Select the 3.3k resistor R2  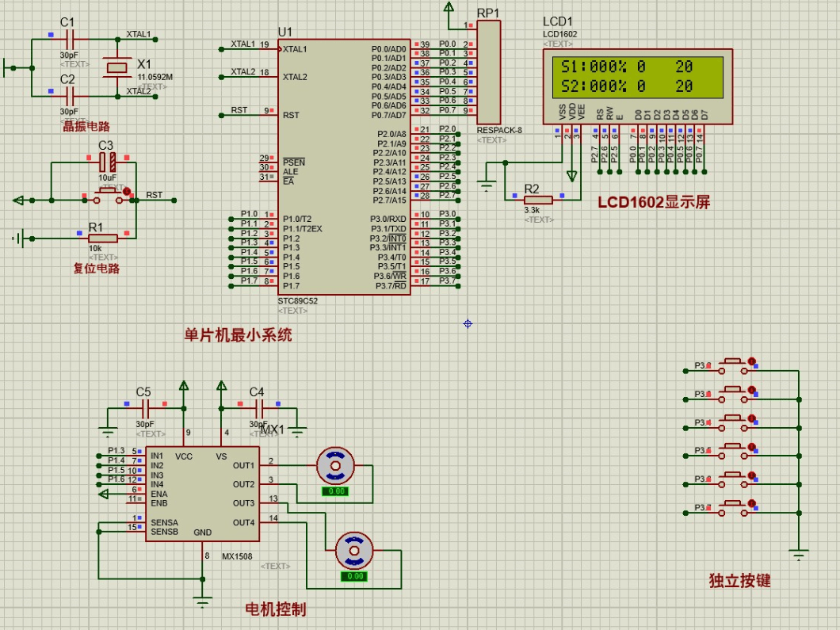click(538, 200)
